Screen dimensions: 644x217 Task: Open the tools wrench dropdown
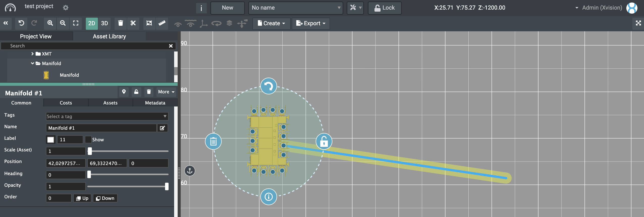pos(355,8)
